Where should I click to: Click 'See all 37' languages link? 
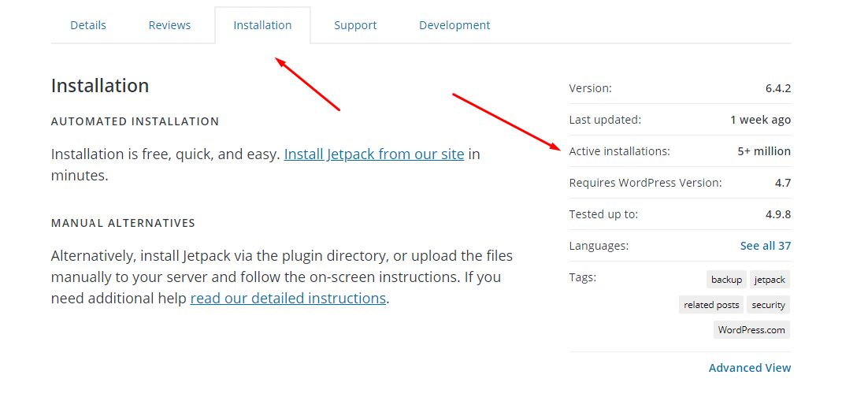click(x=766, y=246)
